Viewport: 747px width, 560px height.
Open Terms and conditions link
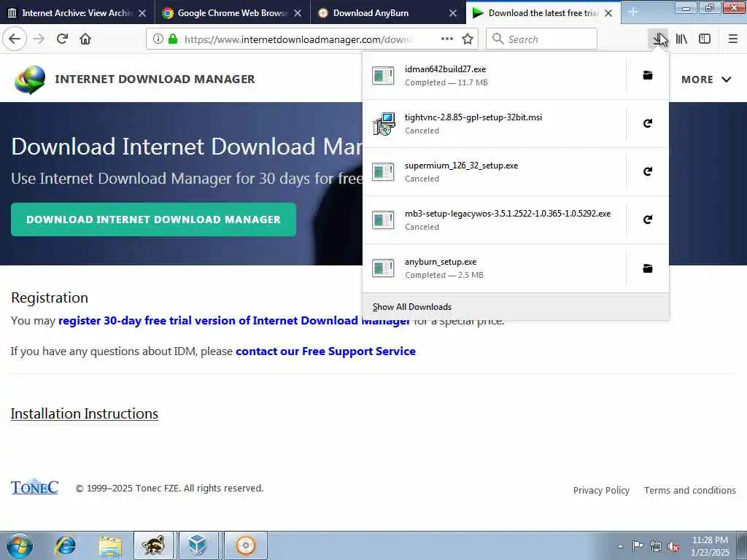point(690,491)
